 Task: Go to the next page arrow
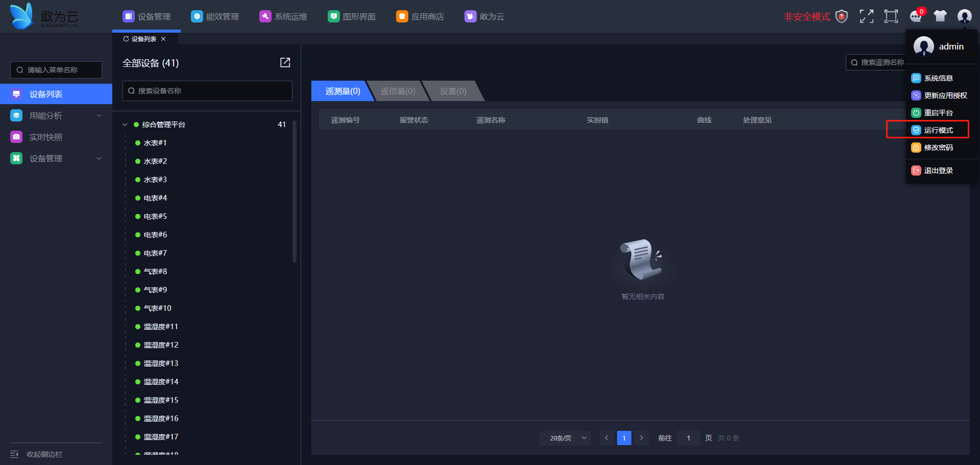point(642,438)
